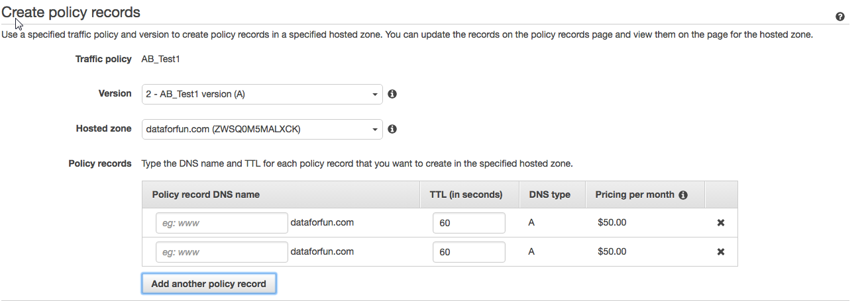Click the Create policy records heading

71,12
